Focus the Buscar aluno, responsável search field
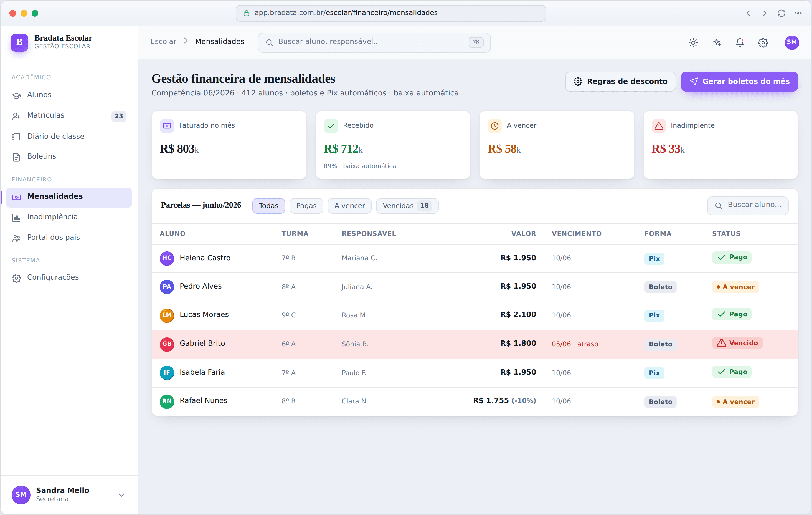Image resolution: width=812 pixels, height=515 pixels. click(x=374, y=42)
